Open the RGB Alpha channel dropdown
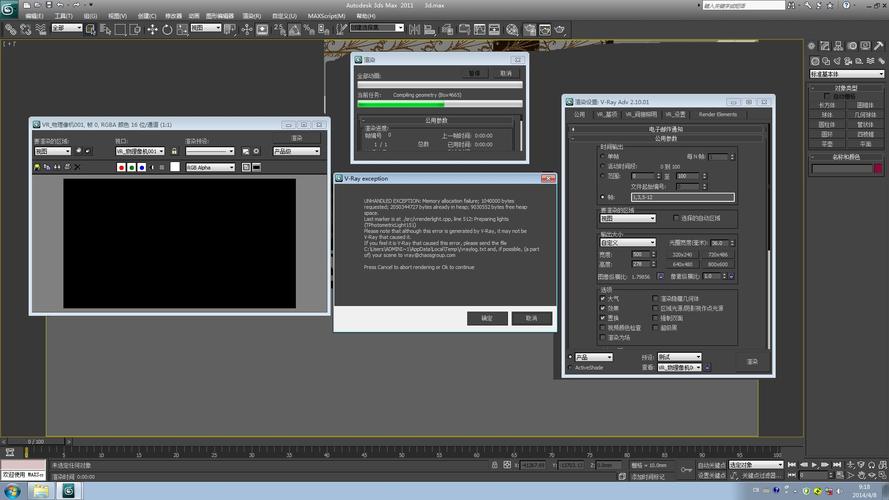Viewport: 889px width, 500px height. coord(210,168)
